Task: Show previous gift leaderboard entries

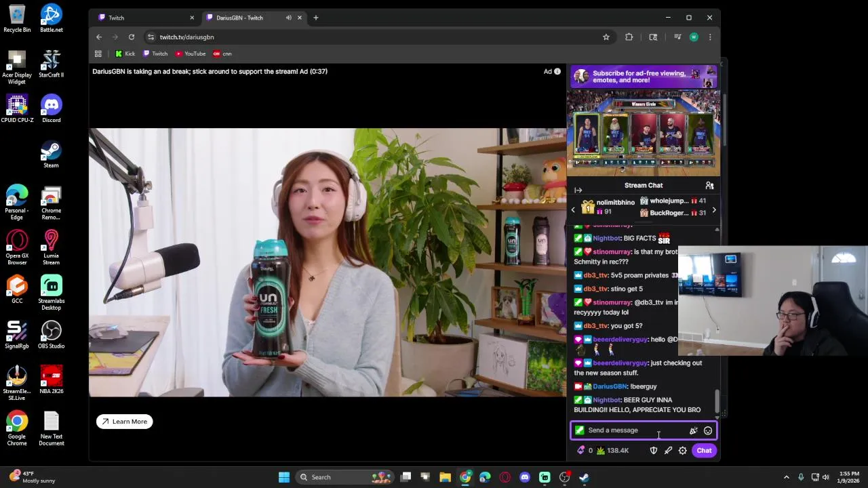Action: 573,210
